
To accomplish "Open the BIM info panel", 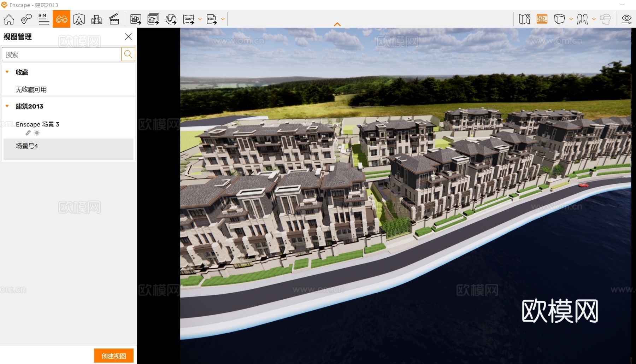I will tap(44, 19).
